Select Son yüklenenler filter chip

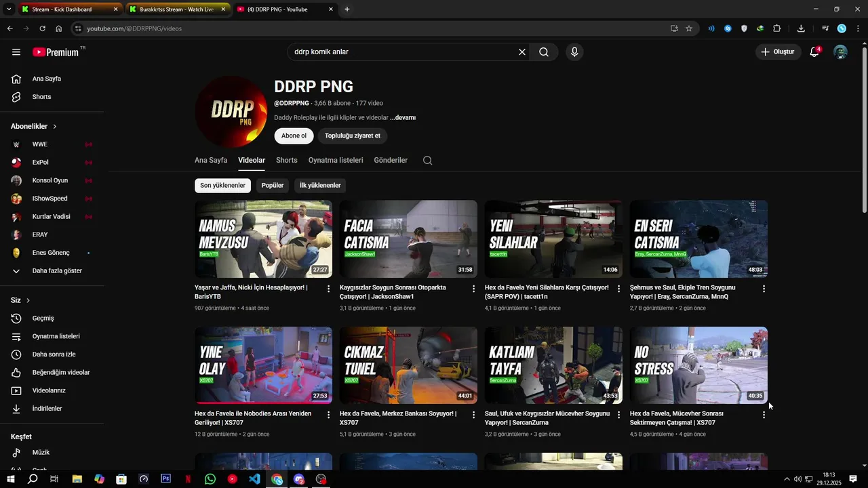coord(222,186)
